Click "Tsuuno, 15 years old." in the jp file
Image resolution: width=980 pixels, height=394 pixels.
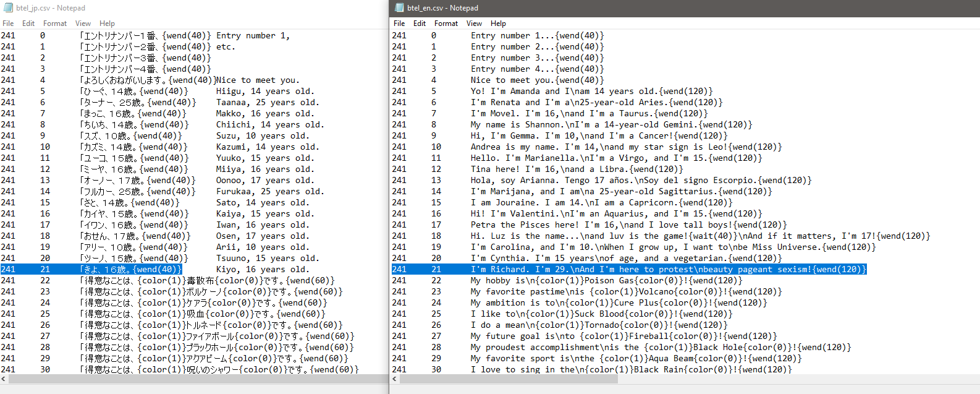pos(268,258)
